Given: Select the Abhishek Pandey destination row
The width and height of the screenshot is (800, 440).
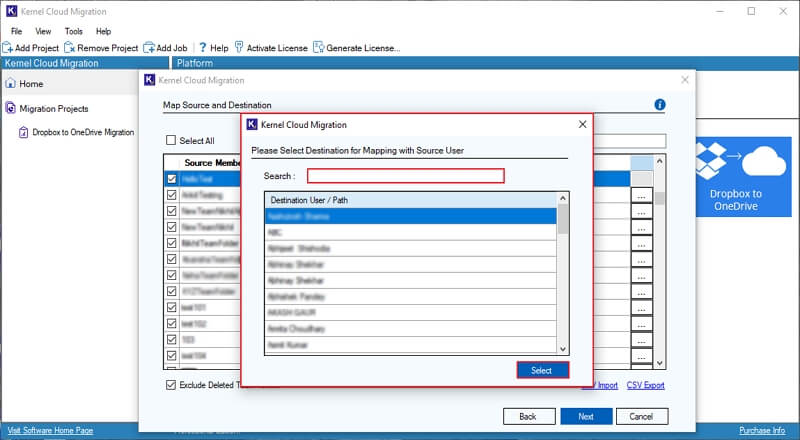Looking at the screenshot, I should [411, 297].
